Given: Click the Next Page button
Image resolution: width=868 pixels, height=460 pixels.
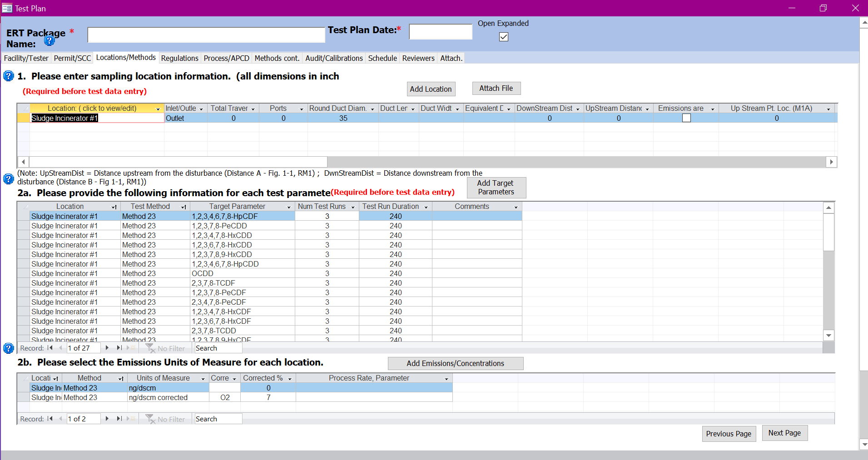Looking at the screenshot, I should tap(784, 433).
